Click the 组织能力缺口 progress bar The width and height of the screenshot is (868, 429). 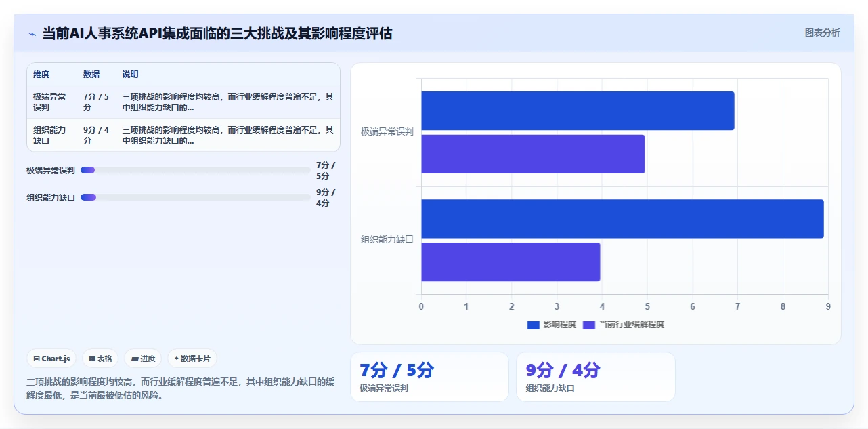pyautogui.click(x=195, y=197)
